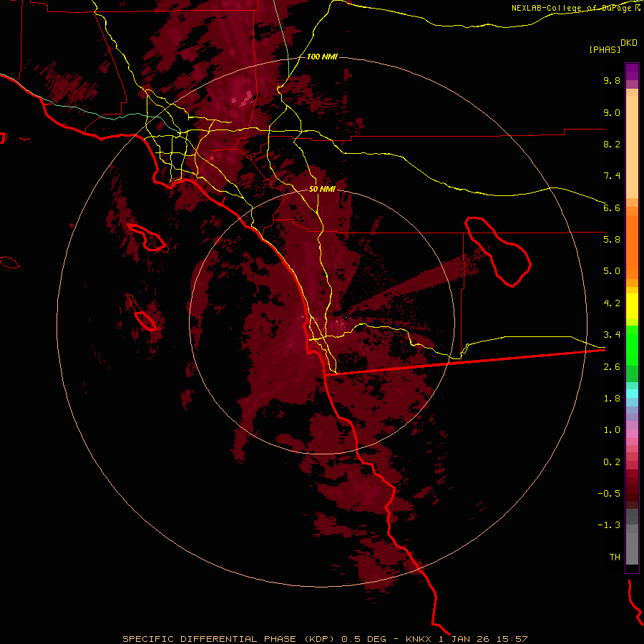This screenshot has height=644, width=644.
Task: Pick the yellow color bar segment
Action: point(632,306)
